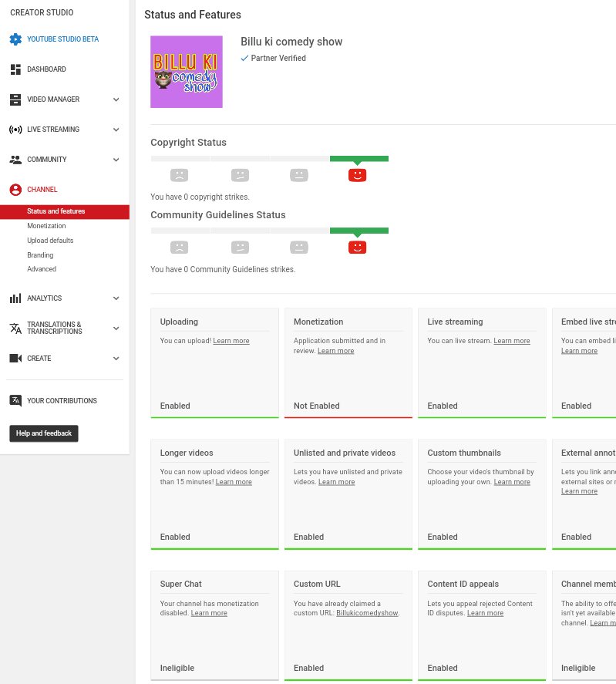Click Learn more in Content ID appeals

tap(485, 613)
